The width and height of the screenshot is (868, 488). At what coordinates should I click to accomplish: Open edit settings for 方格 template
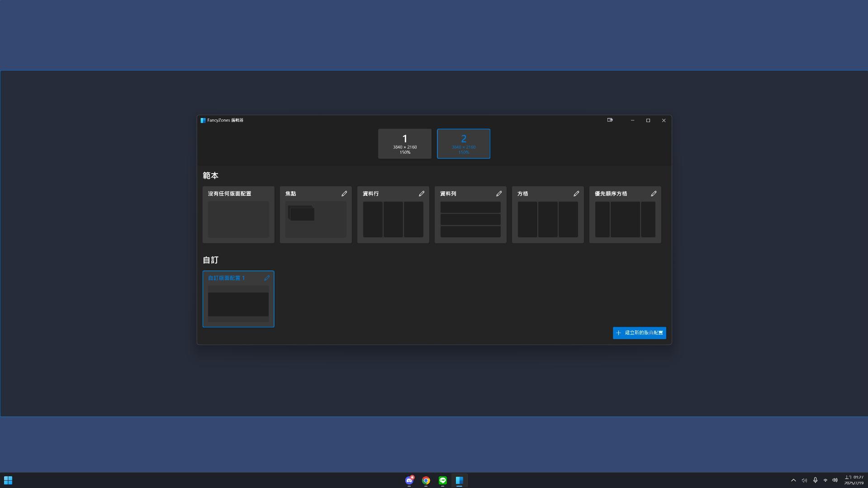tap(576, 194)
